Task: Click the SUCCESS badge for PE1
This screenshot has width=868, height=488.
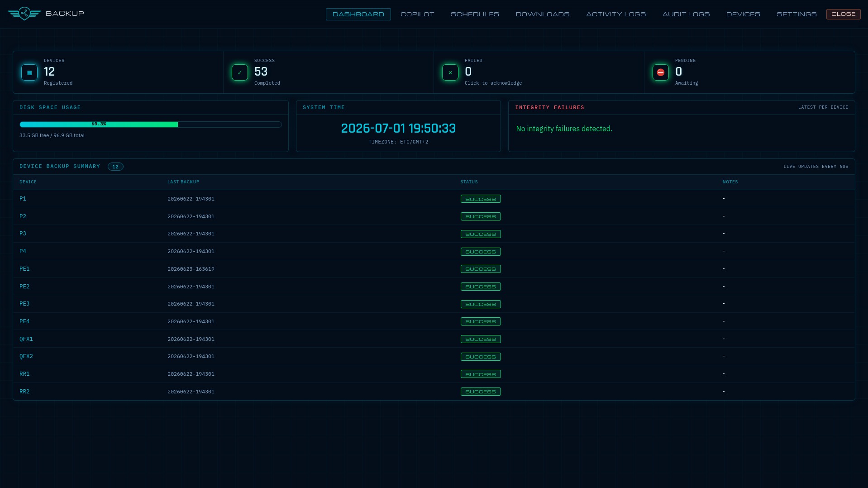Action: point(481,269)
